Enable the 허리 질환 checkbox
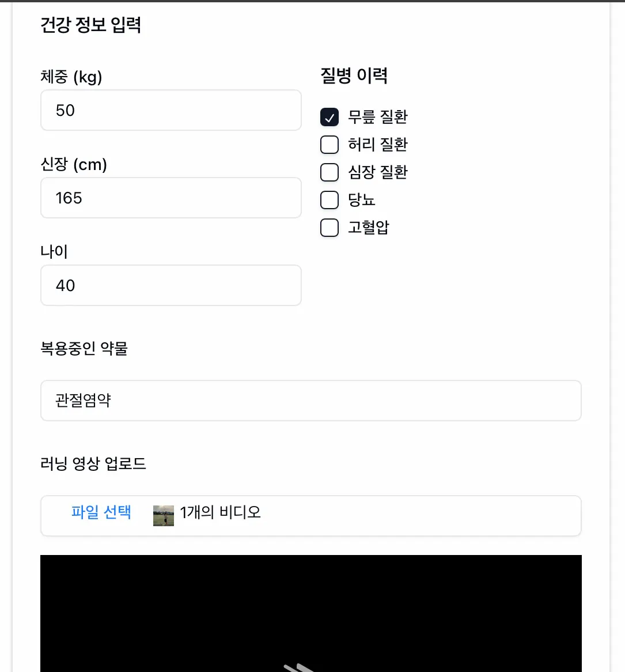The height and width of the screenshot is (672, 625). coord(329,145)
